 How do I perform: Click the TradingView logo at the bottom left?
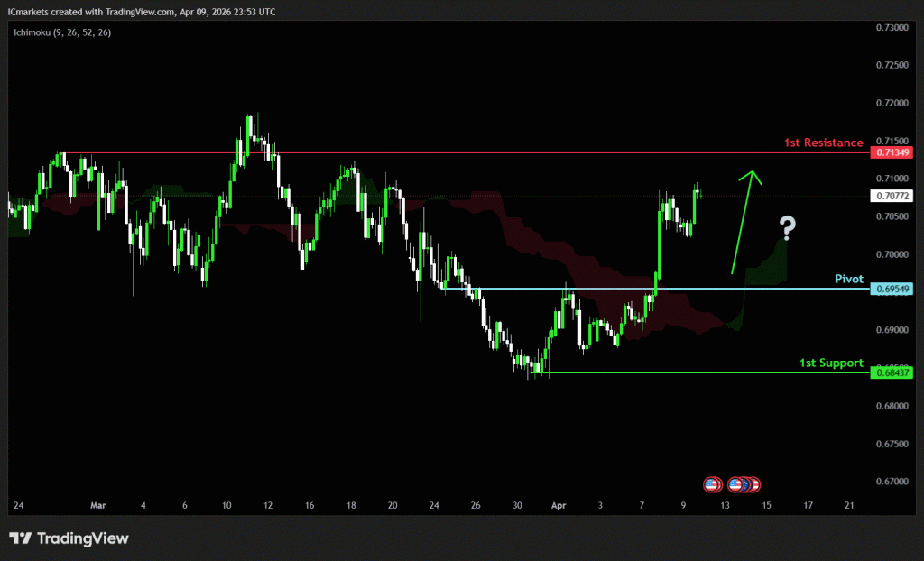[x=69, y=538]
